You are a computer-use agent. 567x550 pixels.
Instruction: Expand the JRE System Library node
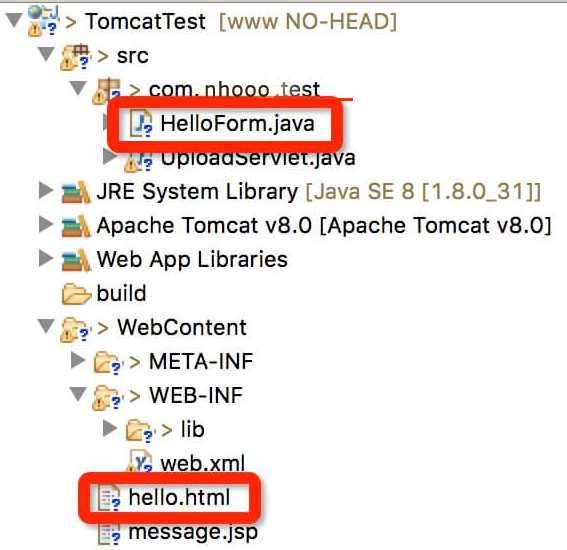46,190
